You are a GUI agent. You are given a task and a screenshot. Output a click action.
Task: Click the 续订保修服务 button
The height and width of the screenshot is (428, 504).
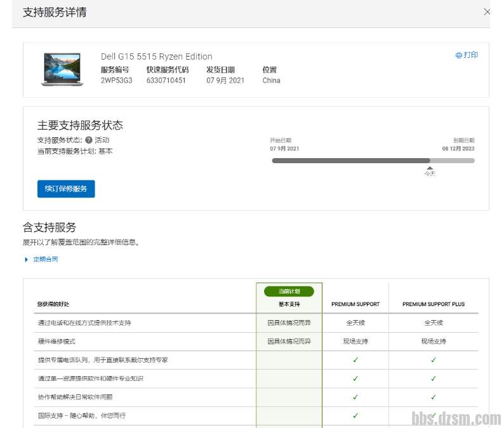(x=66, y=189)
